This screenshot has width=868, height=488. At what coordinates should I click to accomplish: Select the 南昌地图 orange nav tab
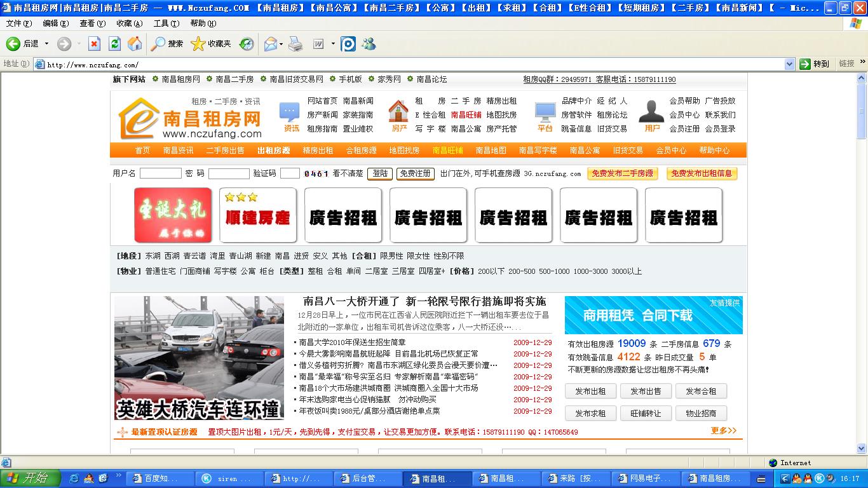pos(491,151)
